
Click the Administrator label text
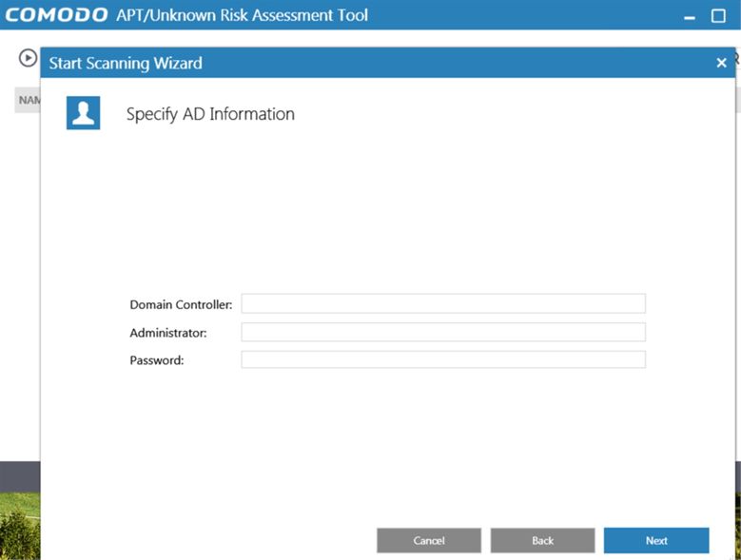coord(167,333)
